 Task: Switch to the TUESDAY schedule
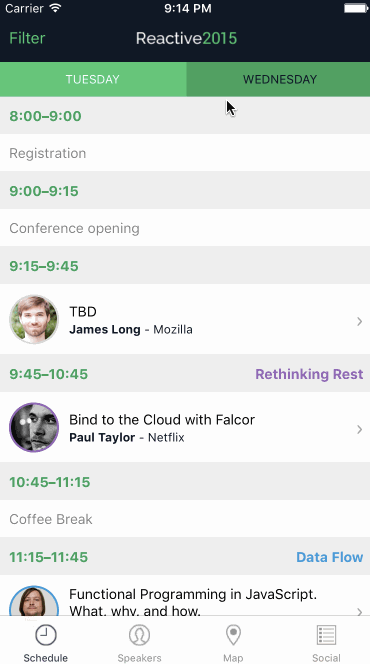pos(93,80)
